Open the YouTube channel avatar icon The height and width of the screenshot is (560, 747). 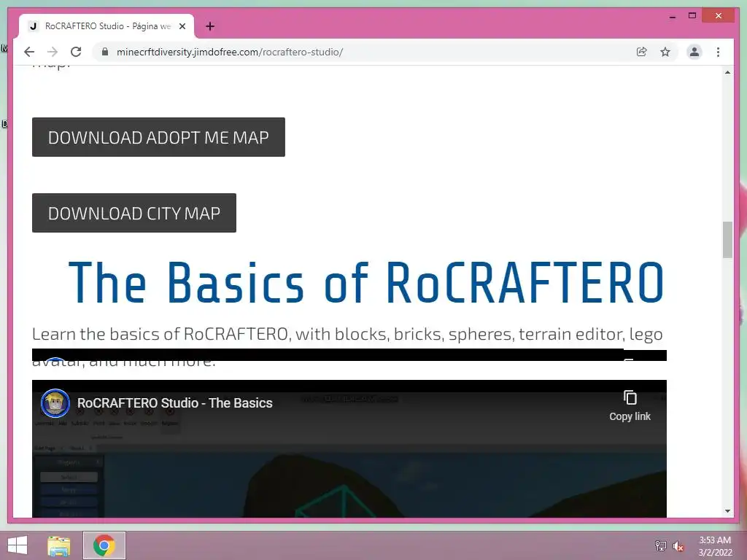[55, 402]
